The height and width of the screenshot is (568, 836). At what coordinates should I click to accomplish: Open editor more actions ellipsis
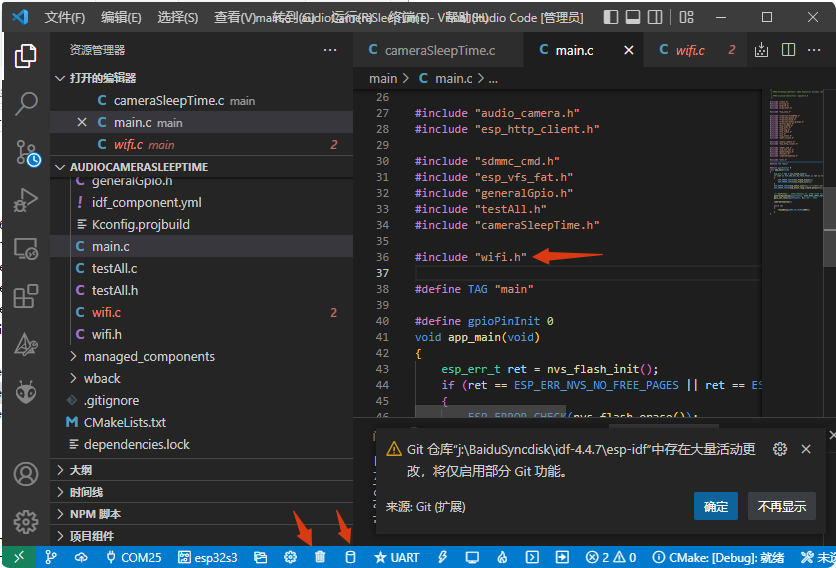click(x=814, y=50)
